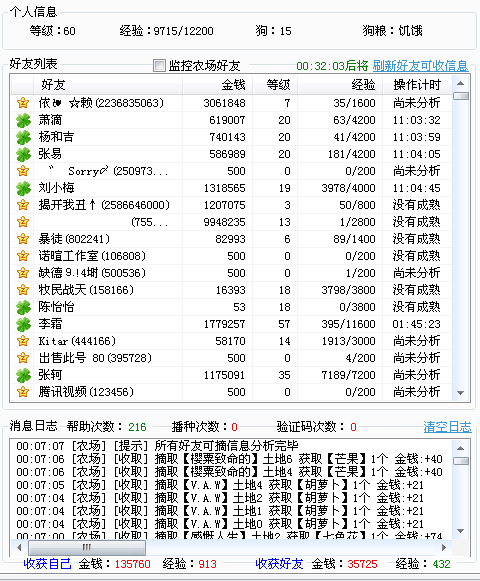Click timer value 01:45:23

click(x=417, y=324)
